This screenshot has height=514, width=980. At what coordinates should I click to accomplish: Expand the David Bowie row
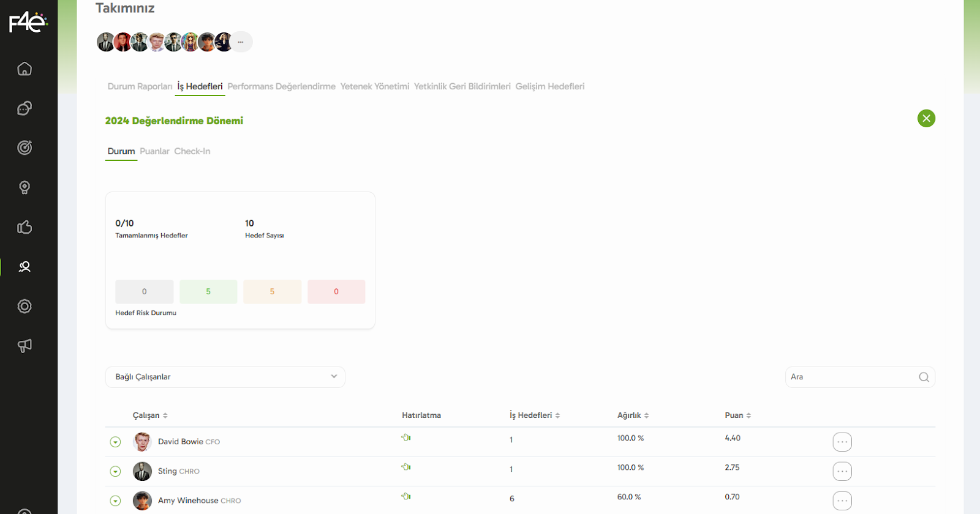[x=115, y=442]
